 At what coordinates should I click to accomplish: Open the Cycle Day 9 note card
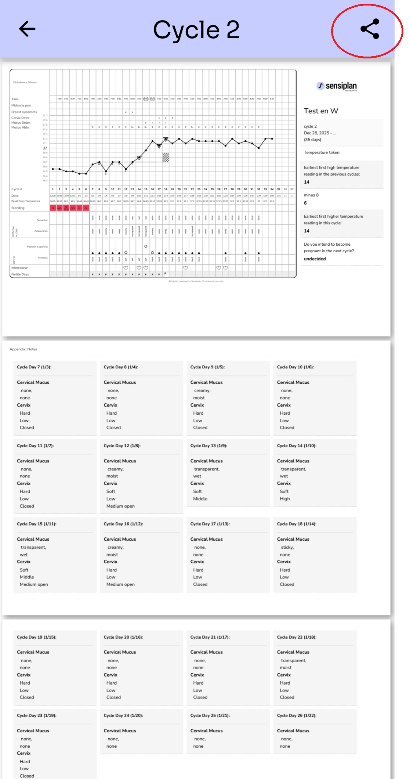point(228,398)
